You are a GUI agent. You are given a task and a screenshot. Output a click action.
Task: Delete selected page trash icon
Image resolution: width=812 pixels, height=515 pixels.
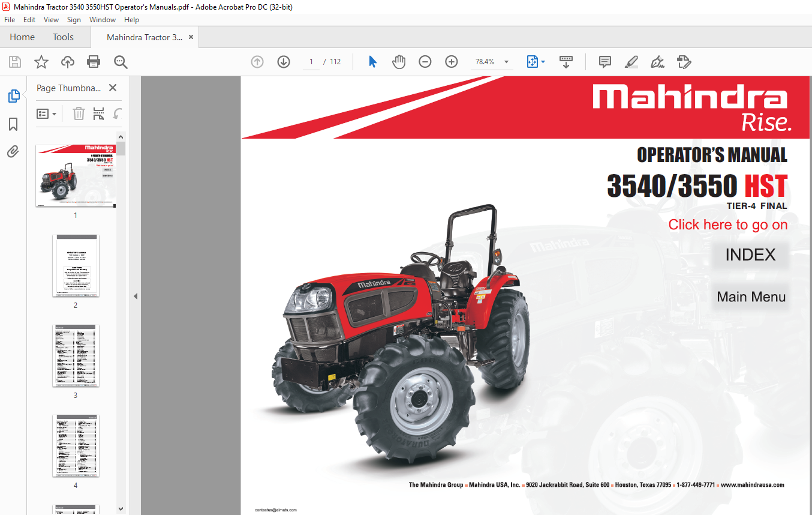pyautogui.click(x=79, y=113)
